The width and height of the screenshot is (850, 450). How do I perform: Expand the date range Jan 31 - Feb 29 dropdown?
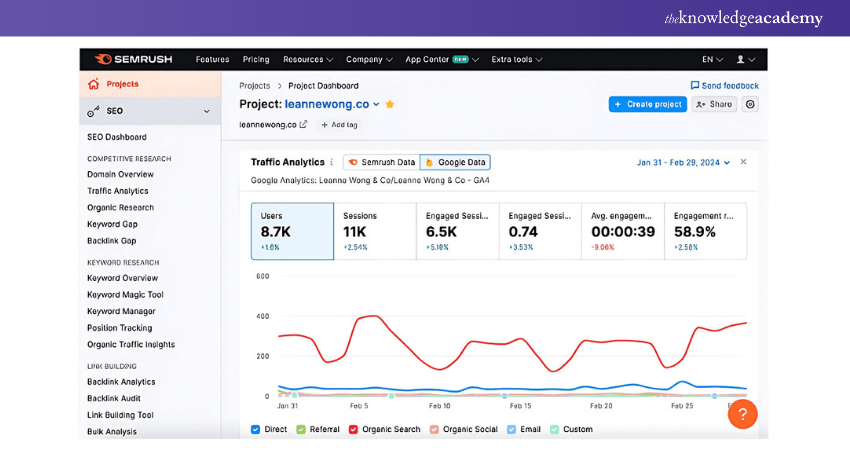[x=684, y=162]
